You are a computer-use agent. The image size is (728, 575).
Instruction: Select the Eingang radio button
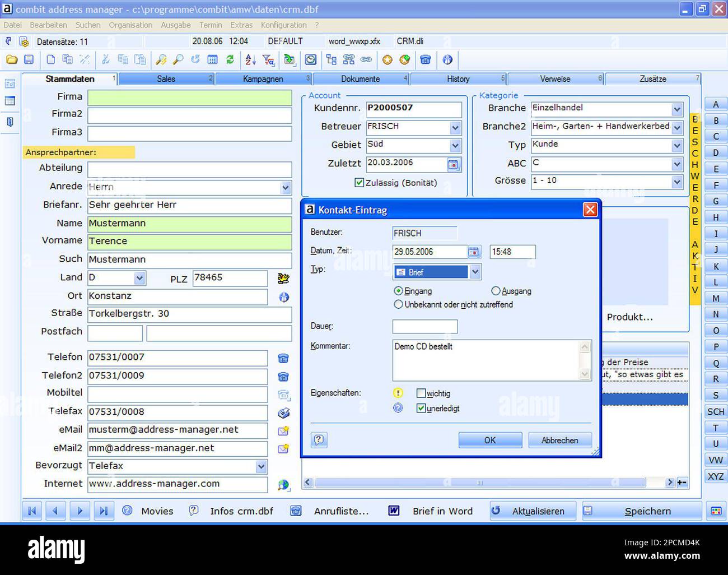tap(398, 291)
